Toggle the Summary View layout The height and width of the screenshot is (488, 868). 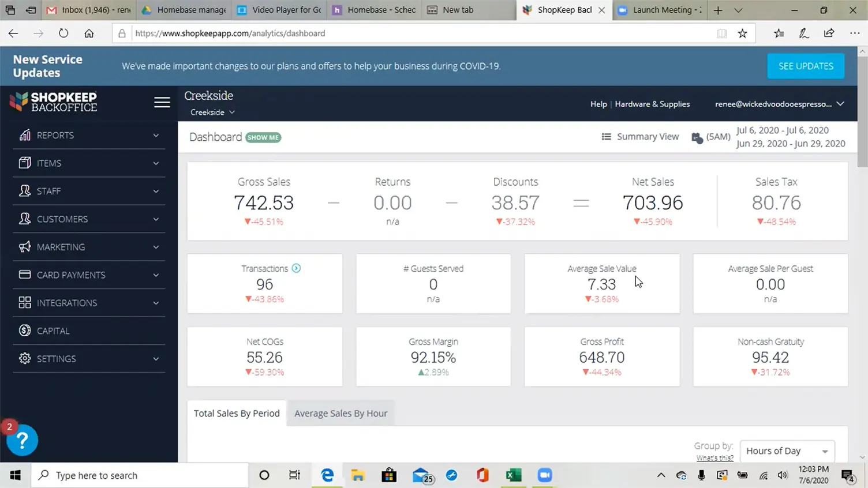[x=640, y=137]
